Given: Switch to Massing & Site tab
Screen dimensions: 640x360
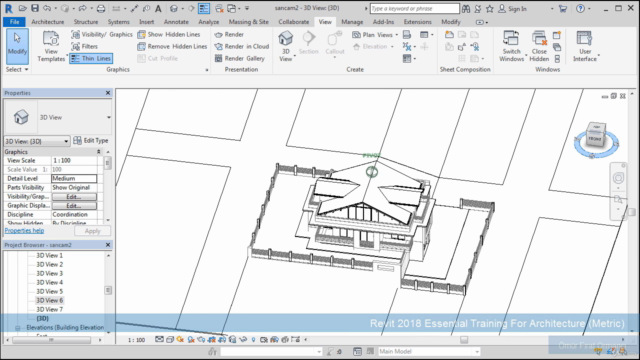Looking at the screenshot, I should click(x=249, y=22).
